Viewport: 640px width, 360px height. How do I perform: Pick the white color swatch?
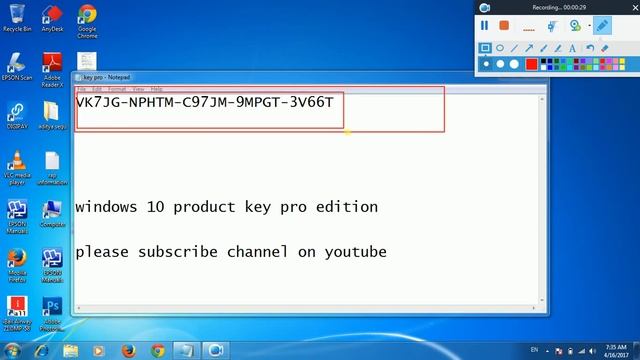tap(543, 67)
